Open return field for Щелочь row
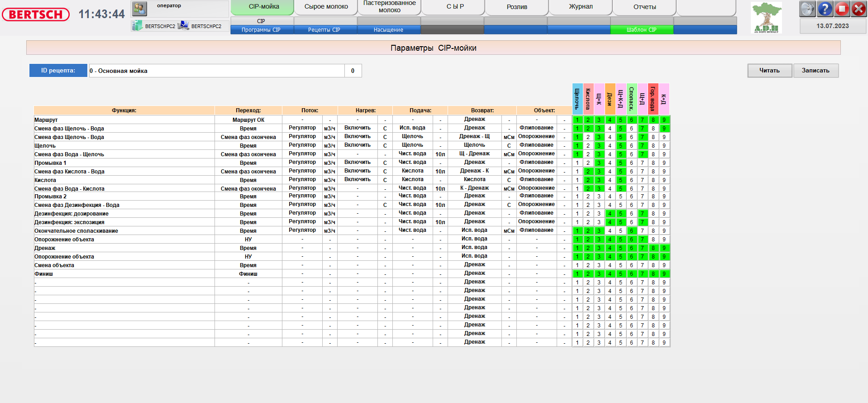Viewport: 868px width, 403px height. pyautogui.click(x=474, y=145)
